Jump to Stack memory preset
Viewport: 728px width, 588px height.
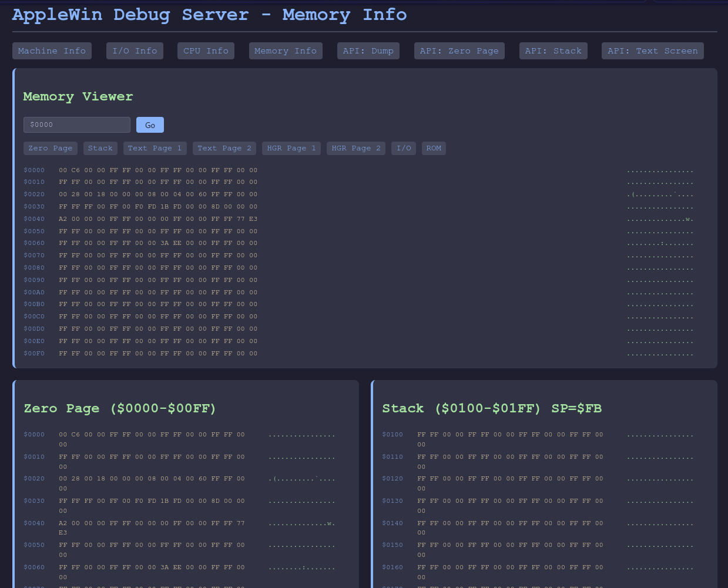click(x=100, y=148)
